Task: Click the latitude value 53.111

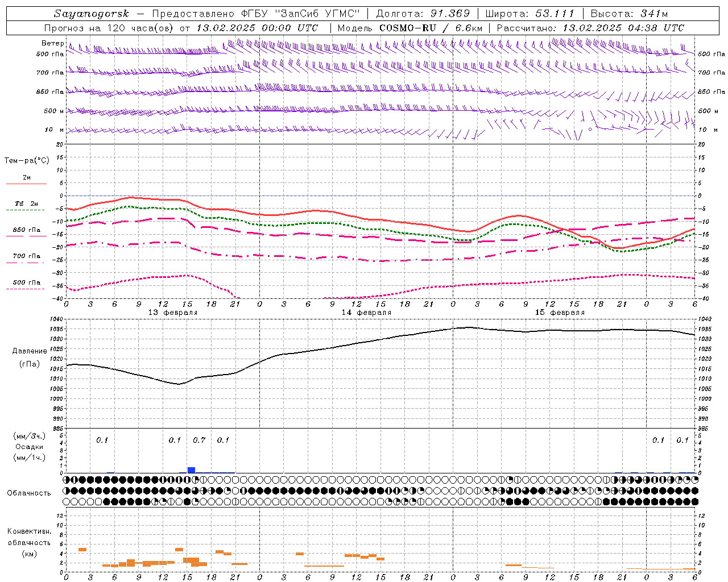Action: pos(555,14)
